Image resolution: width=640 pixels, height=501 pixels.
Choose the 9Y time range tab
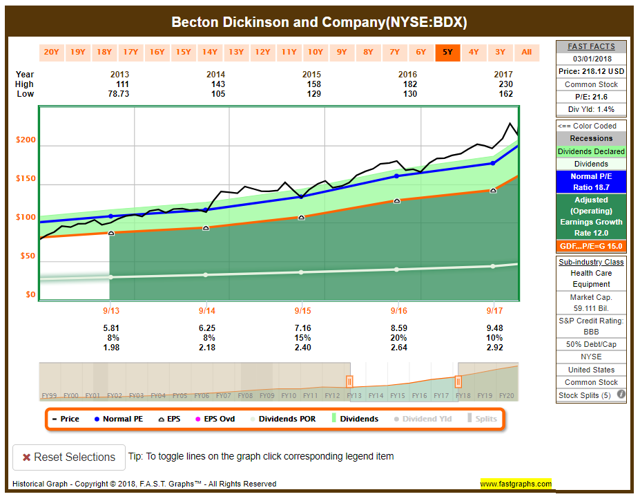point(342,53)
